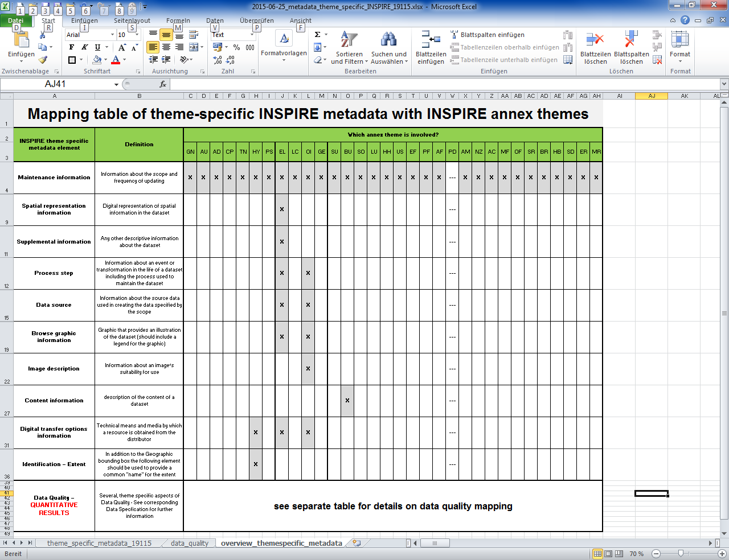This screenshot has width=729, height=560.
Task: Open the Format button in the Zellen group
Action: pos(679,46)
